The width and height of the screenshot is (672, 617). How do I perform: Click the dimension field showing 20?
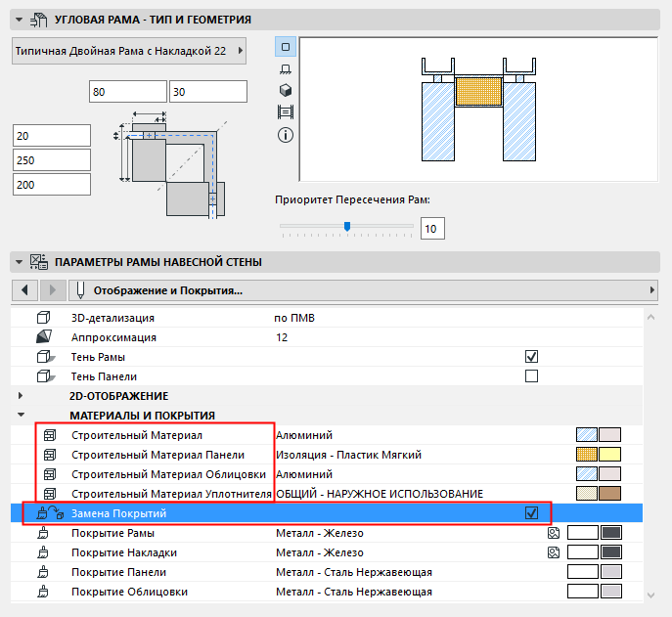[x=52, y=136]
